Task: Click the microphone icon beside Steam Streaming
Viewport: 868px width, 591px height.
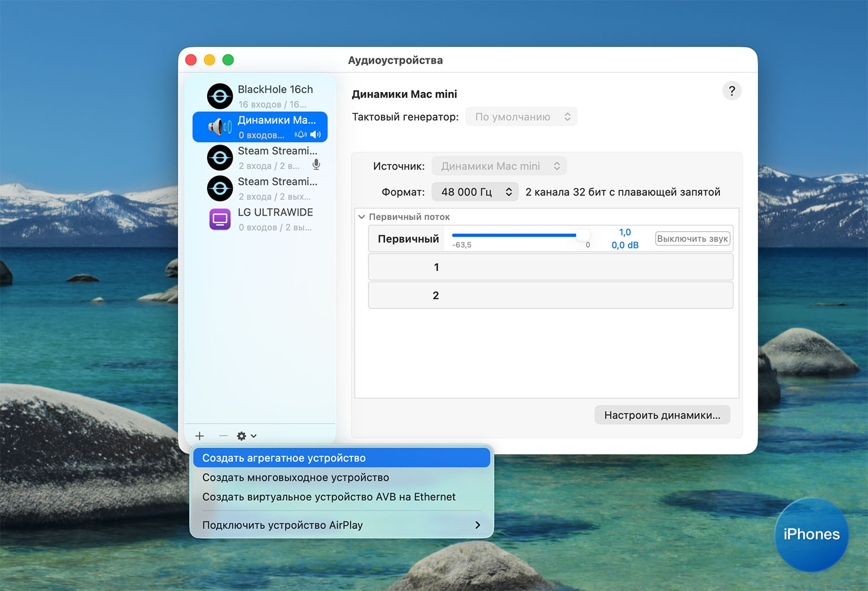Action: (316, 165)
